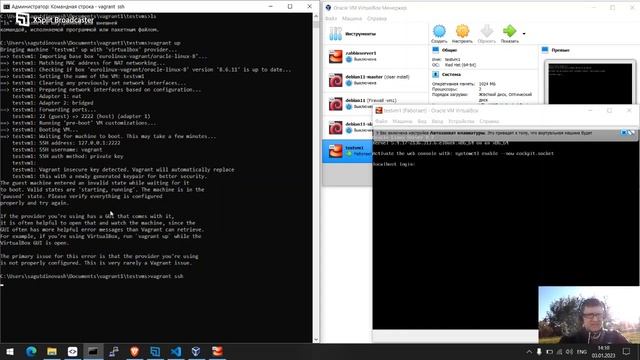Select the Инструменты (Tools) entry in VirtualBox Manager
Screen dimensions: 640x360
pyautogui.click(x=375, y=34)
